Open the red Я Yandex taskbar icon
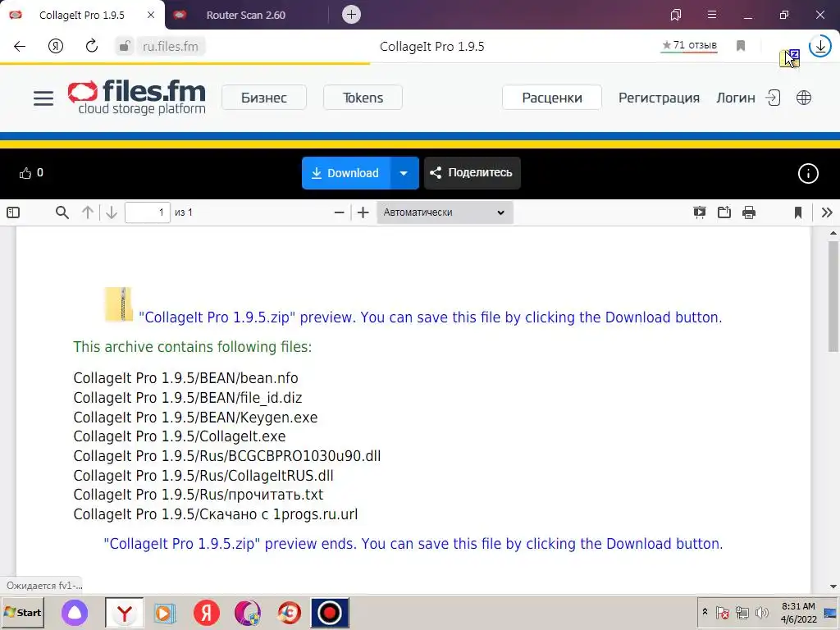Screen dimensions: 840x630 coord(207,613)
